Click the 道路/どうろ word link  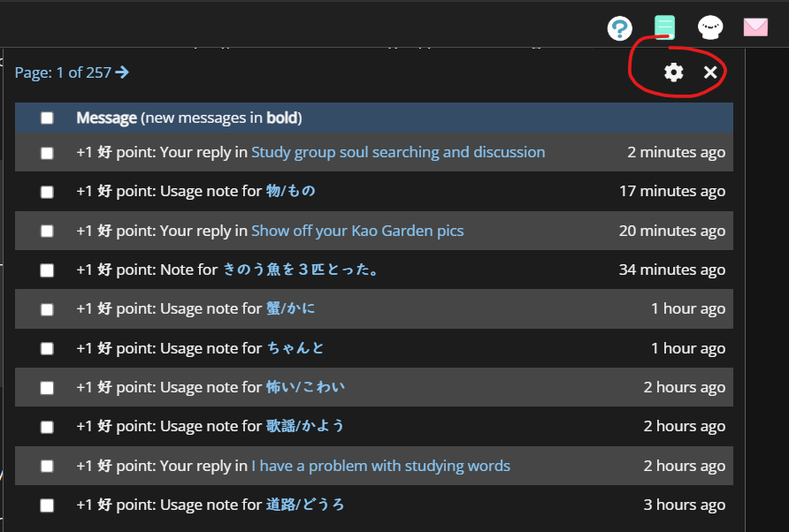(x=305, y=505)
